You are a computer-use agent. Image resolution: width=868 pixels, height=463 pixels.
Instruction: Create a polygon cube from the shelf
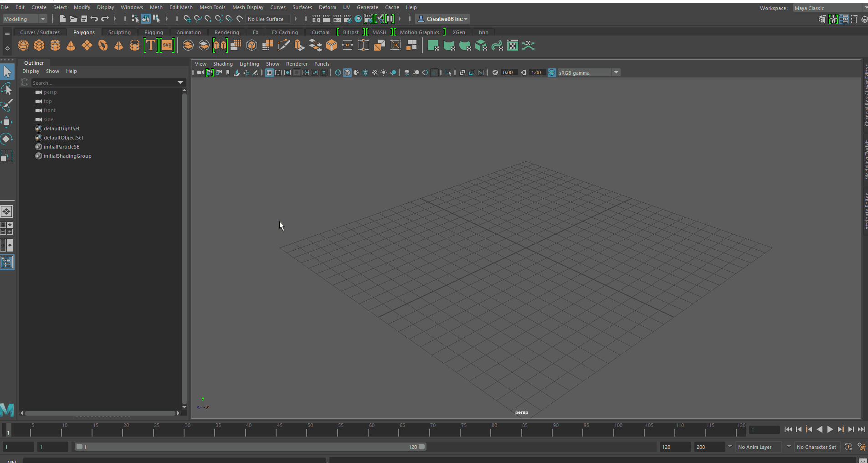39,45
